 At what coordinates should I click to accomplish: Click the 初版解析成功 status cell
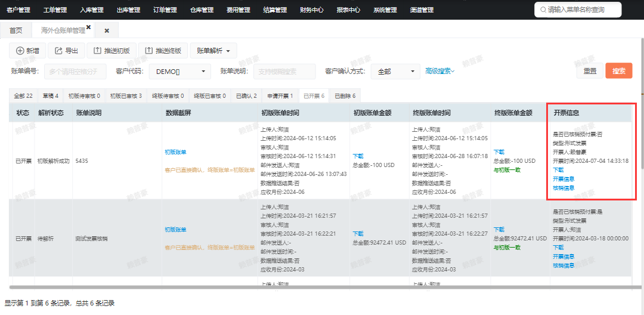click(x=54, y=161)
